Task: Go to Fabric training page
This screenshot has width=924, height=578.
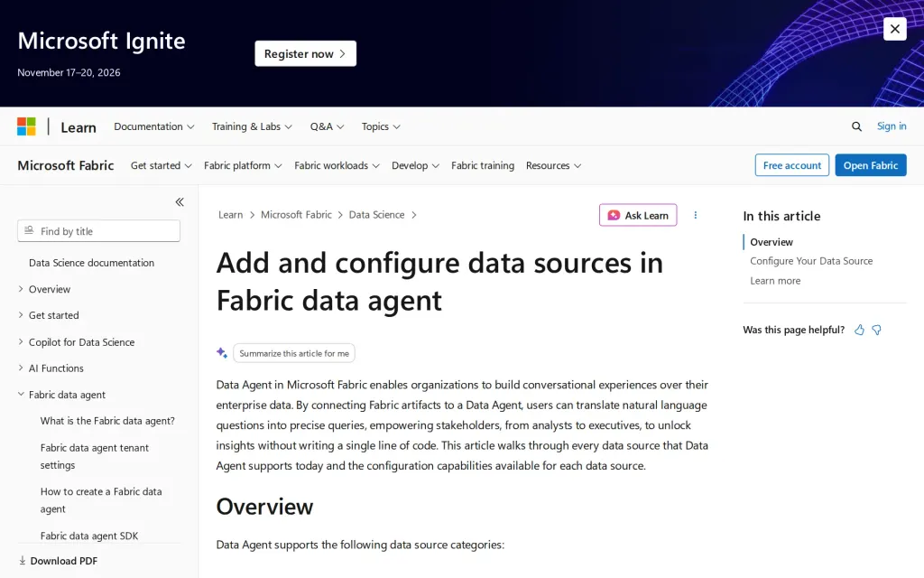Action: [x=483, y=166]
